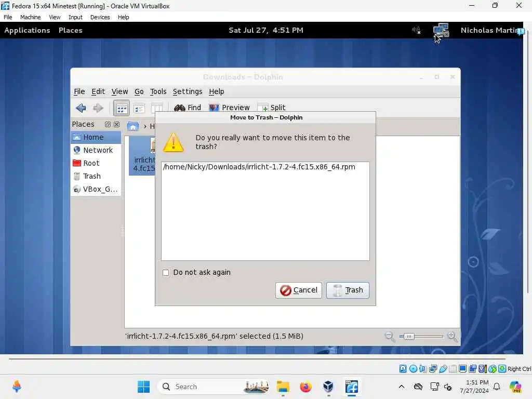Open Windows Start menu
Screen dimensions: 532x399
[143, 387]
